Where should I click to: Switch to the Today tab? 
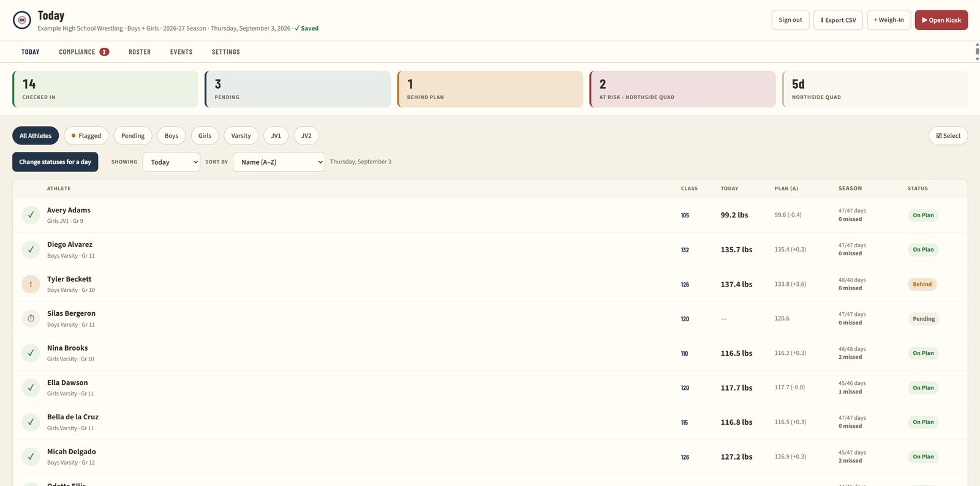pos(31,52)
